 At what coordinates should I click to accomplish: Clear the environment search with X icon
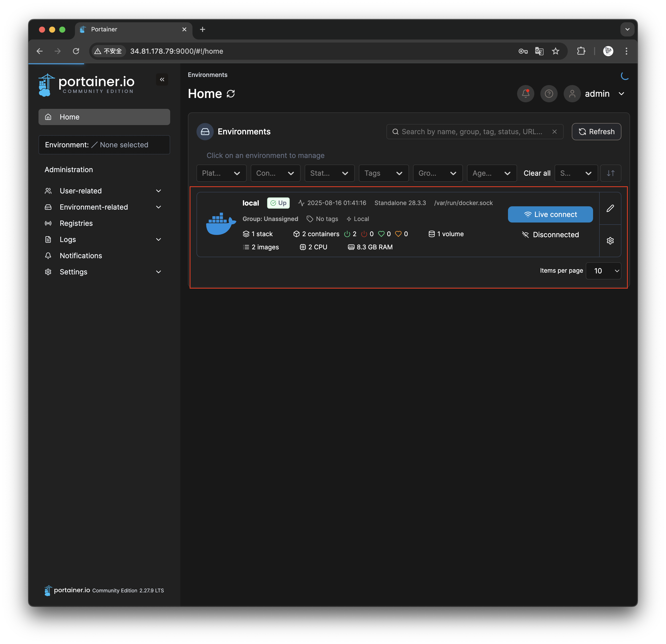(554, 131)
